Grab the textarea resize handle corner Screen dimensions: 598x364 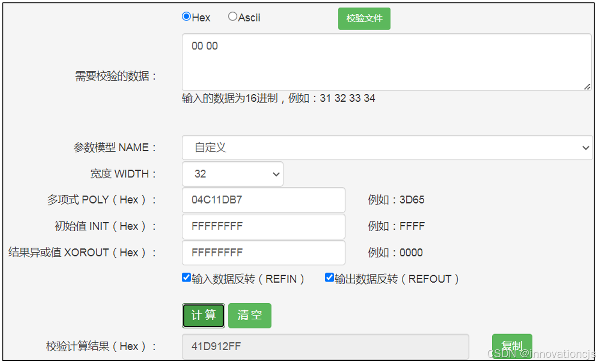pyautogui.click(x=587, y=87)
